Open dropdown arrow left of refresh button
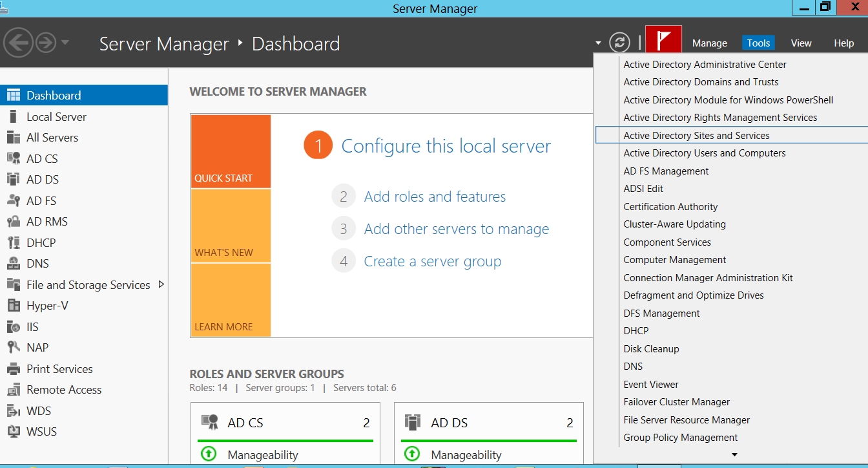This screenshot has width=868, height=468. point(599,43)
